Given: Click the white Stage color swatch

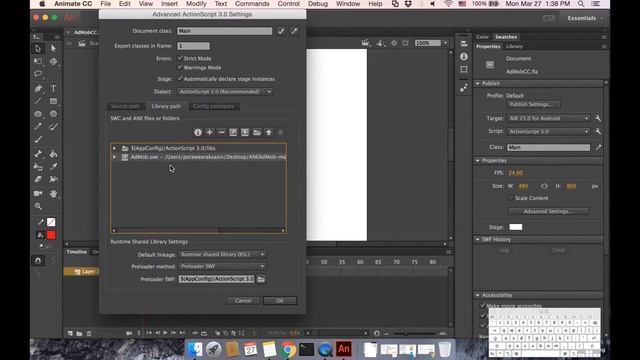Looking at the screenshot, I should pos(516,227).
